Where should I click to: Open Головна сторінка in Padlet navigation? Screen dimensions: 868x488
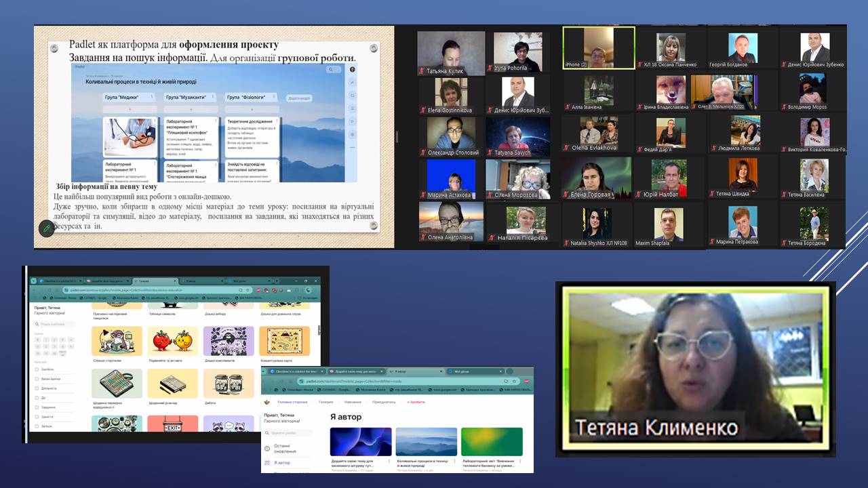point(292,402)
